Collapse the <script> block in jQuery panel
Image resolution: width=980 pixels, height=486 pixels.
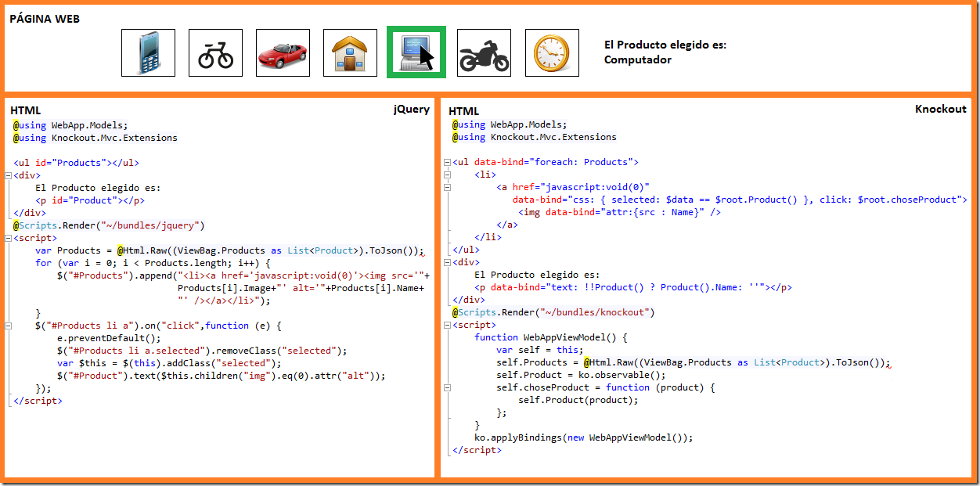pos(8,238)
